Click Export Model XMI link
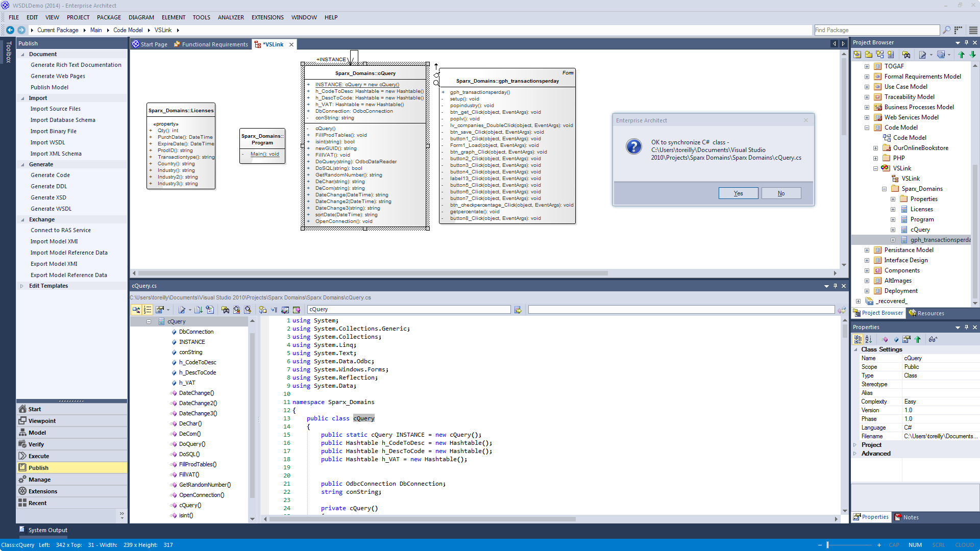The width and height of the screenshot is (980, 551). point(54,264)
